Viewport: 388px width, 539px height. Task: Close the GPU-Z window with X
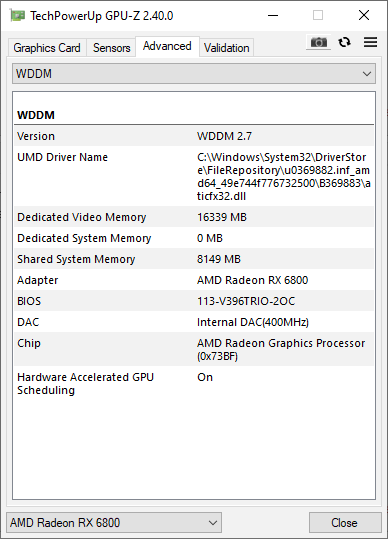tap(364, 15)
